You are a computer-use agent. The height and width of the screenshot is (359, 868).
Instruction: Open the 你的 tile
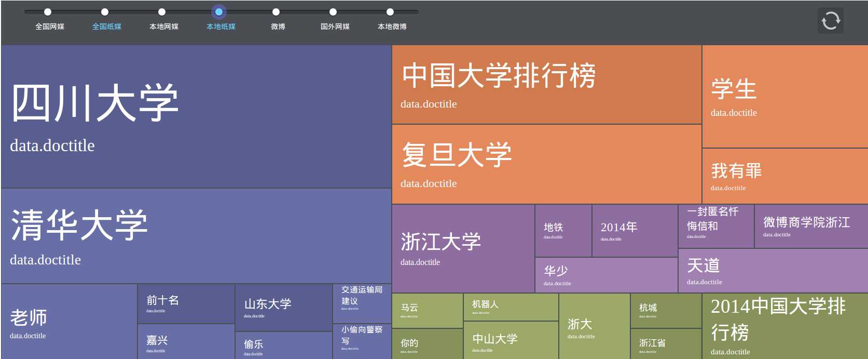(428, 344)
